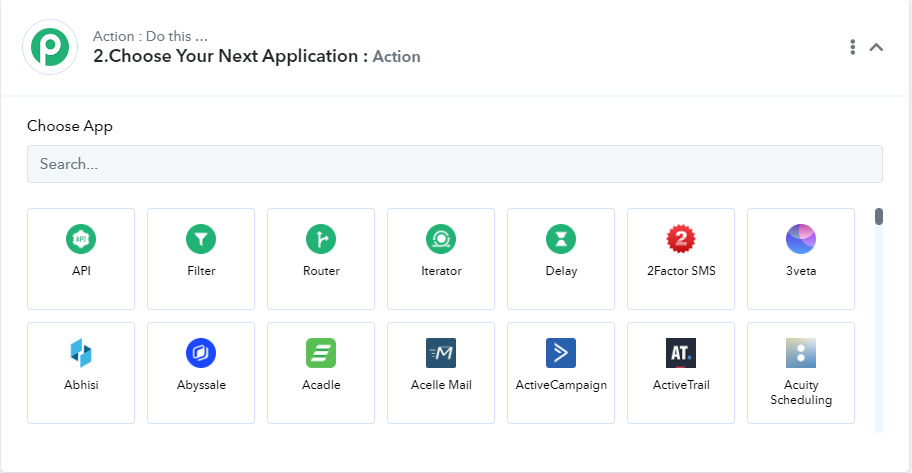Click the 'Choose App' label
912x473 pixels.
pyautogui.click(x=70, y=126)
